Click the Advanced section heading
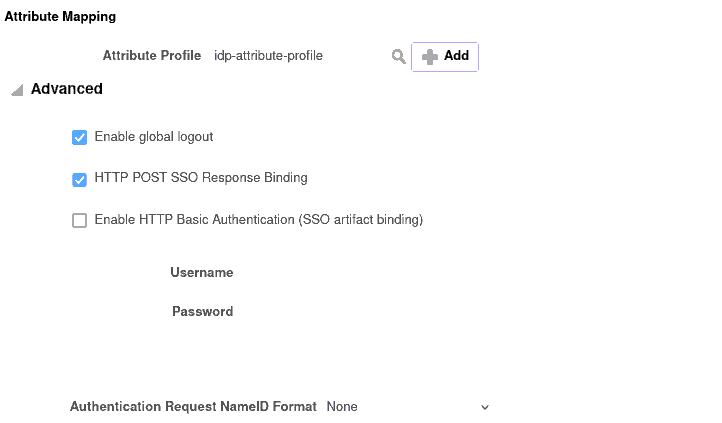 (67, 89)
